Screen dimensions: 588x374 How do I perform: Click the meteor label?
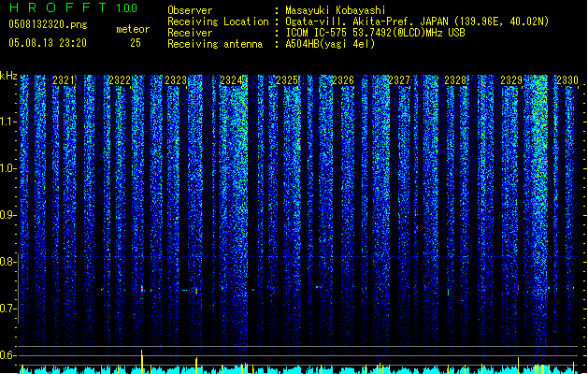[x=133, y=29]
